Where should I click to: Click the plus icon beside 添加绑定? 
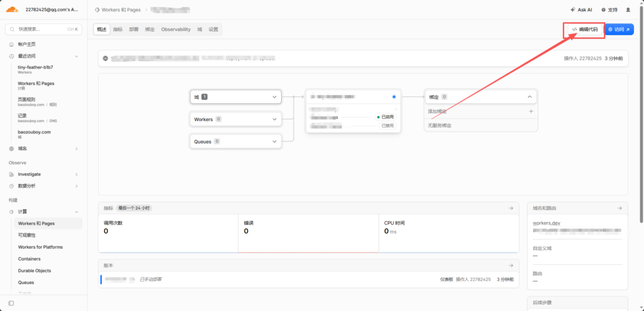pyautogui.click(x=531, y=111)
